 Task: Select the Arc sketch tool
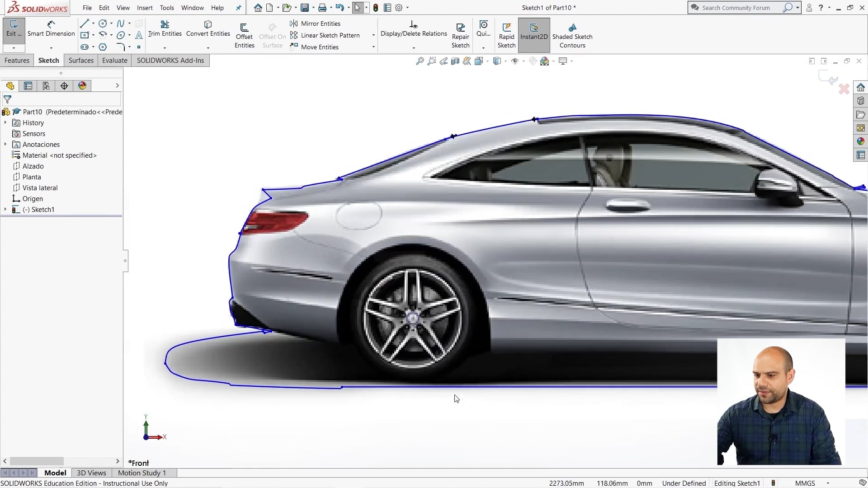(103, 35)
